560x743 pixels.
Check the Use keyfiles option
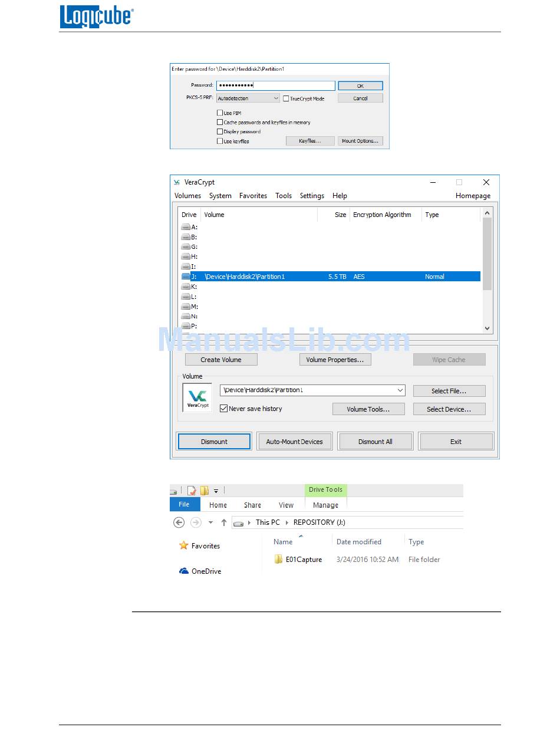point(220,142)
